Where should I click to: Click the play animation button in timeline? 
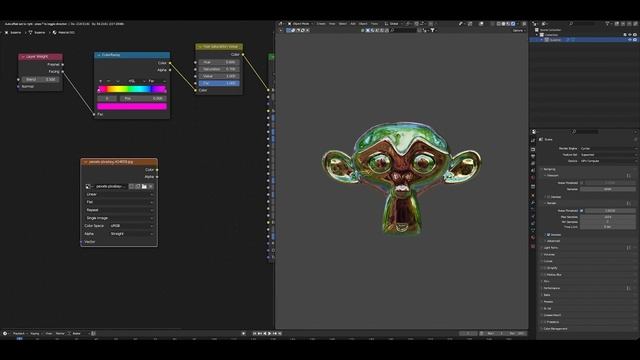point(269,333)
